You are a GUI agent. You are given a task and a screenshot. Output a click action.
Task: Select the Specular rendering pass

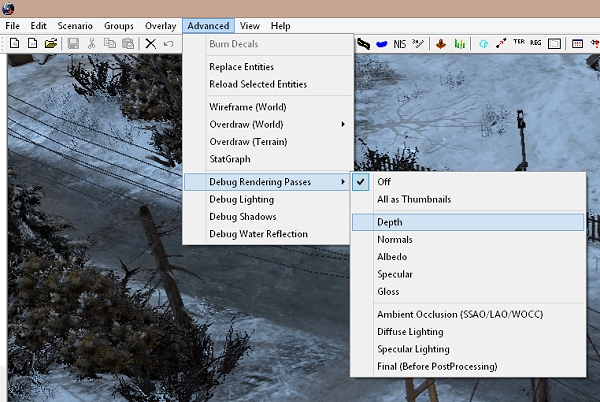tap(468, 274)
